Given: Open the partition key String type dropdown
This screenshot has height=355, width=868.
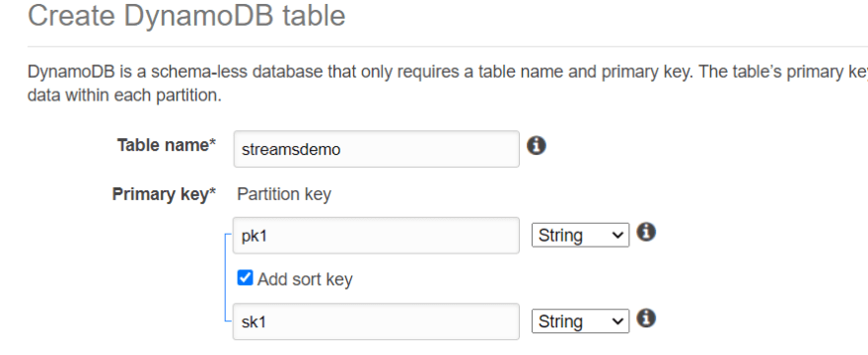Looking at the screenshot, I should [580, 235].
